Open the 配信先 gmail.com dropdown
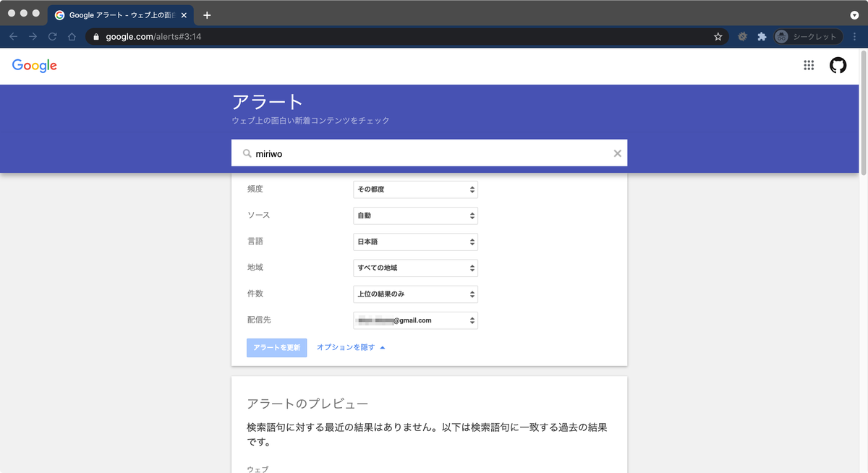This screenshot has height=473, width=868. (415, 320)
